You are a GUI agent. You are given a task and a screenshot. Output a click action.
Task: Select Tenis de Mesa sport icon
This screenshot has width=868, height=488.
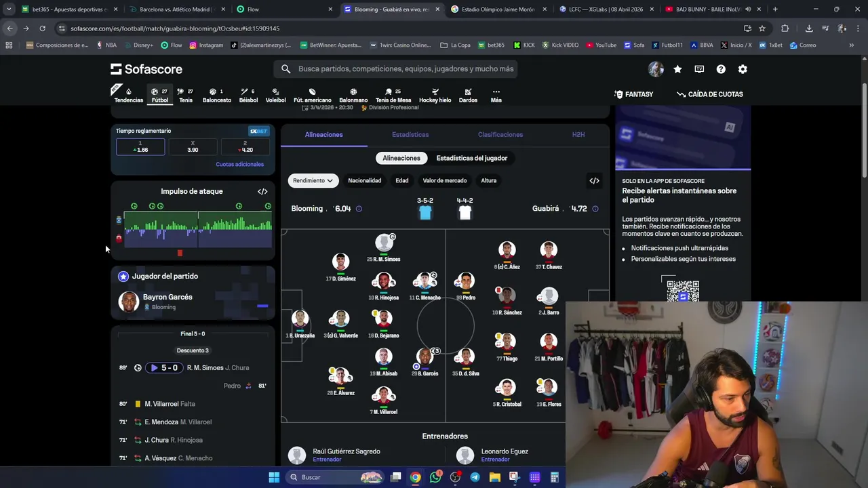[x=393, y=96]
